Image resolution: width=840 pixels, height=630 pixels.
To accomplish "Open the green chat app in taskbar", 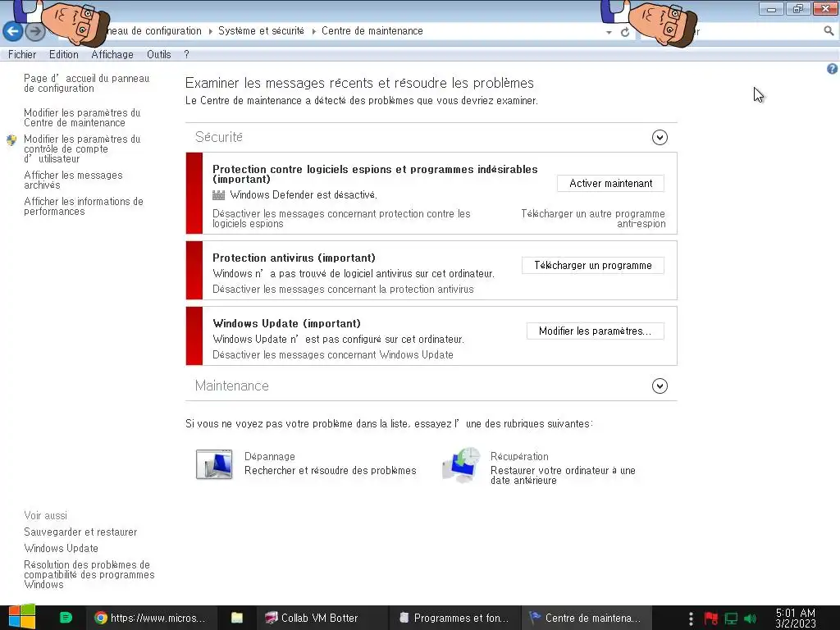I will tap(66, 618).
